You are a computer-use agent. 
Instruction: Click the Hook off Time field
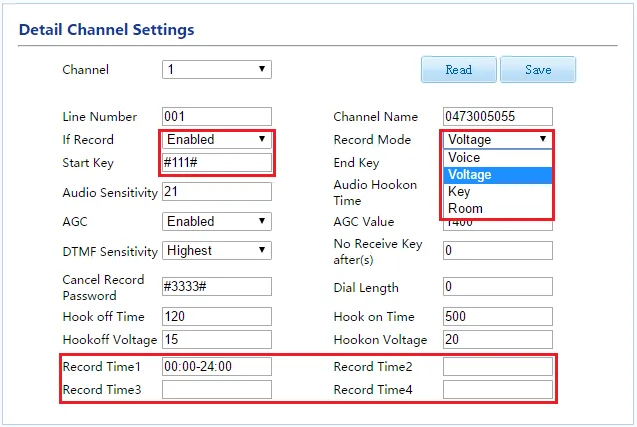[x=216, y=316]
